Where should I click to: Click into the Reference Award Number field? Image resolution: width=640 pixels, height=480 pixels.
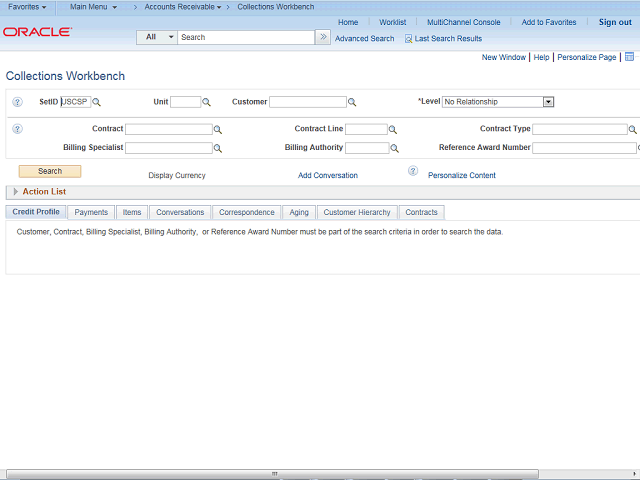click(x=584, y=148)
